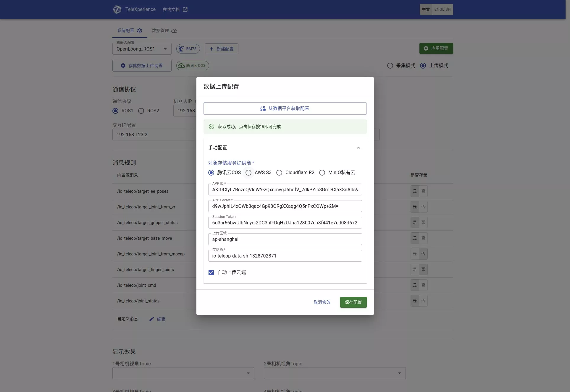Click the pencil edit icon beside 自定义消息
The height and width of the screenshot is (392, 570).
click(x=152, y=319)
